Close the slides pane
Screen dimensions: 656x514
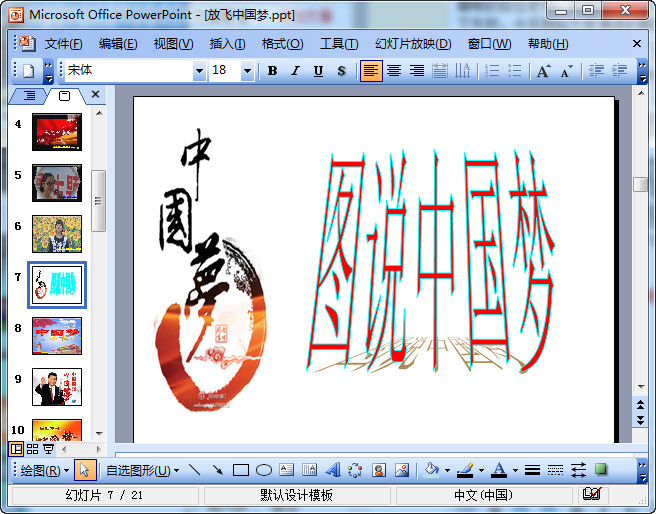coord(95,95)
